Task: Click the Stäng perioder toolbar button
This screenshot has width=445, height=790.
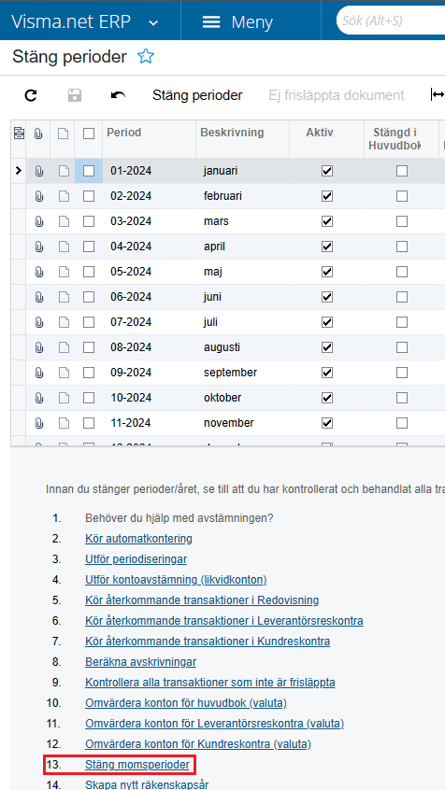Action: (198, 95)
